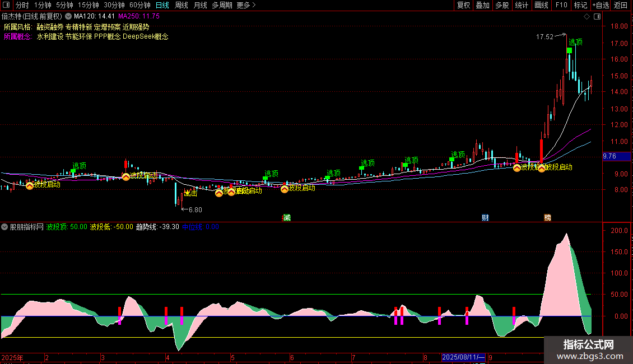633x364 pixels.
Task: Click the 专精特新 style tag
Action: pos(79,27)
